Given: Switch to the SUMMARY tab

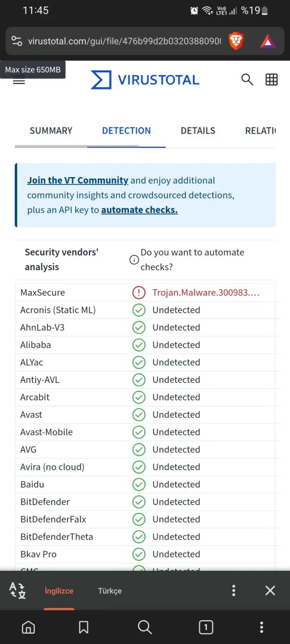Looking at the screenshot, I should tap(51, 131).
